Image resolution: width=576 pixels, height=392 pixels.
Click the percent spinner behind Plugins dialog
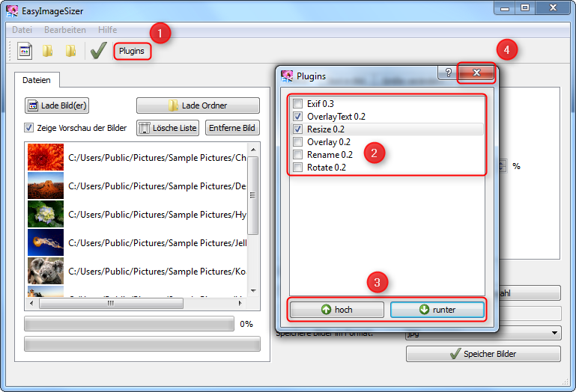click(x=503, y=166)
